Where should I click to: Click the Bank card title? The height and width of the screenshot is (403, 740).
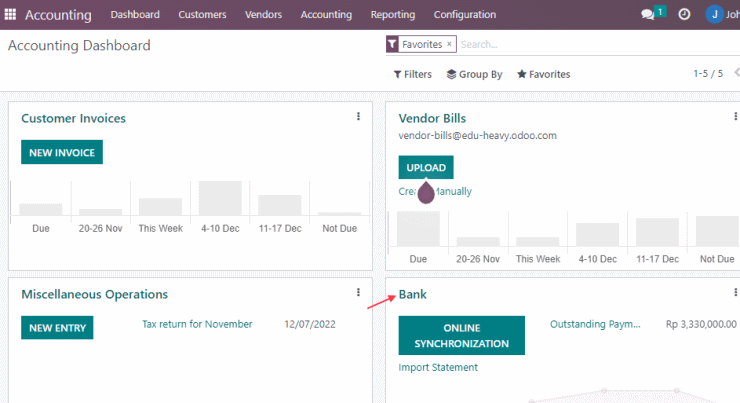coord(412,294)
